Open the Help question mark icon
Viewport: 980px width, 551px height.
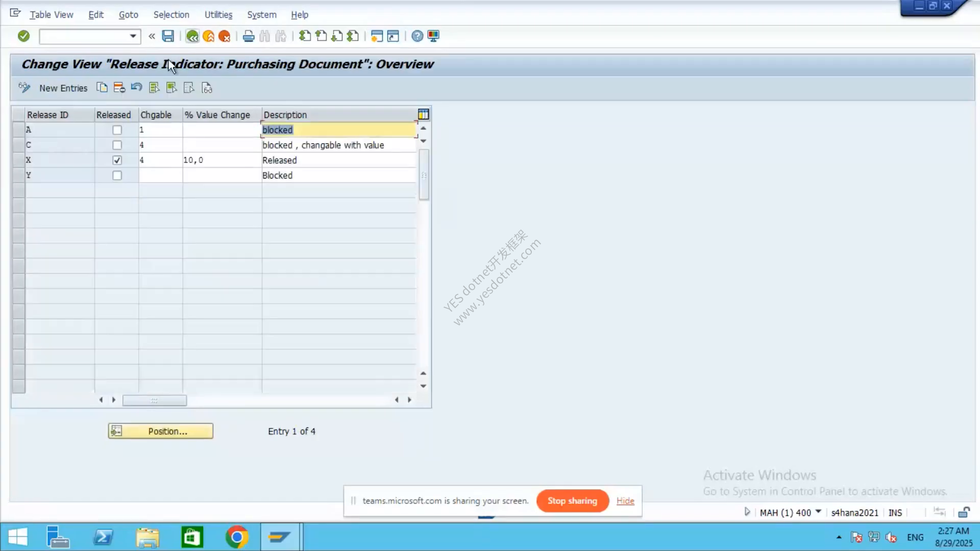[x=417, y=36]
